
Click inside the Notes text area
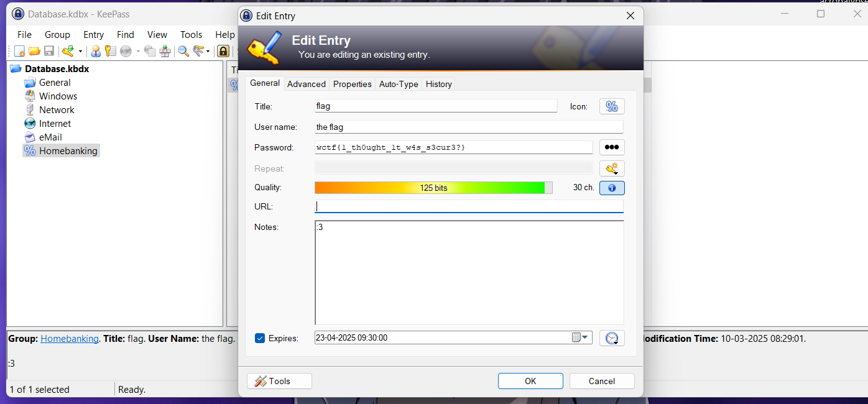point(469,272)
